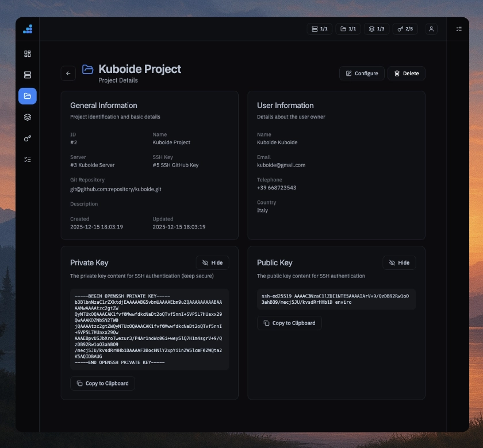Hide the Public Key content
The width and height of the screenshot is (483, 448).
point(399,262)
